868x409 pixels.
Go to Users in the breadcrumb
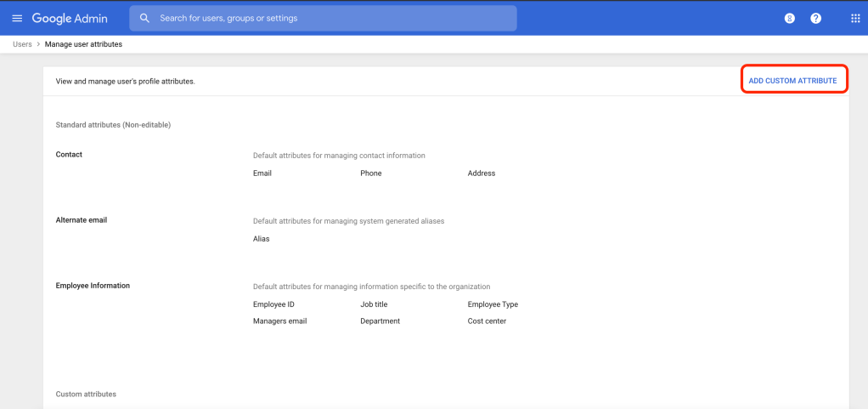coord(22,43)
